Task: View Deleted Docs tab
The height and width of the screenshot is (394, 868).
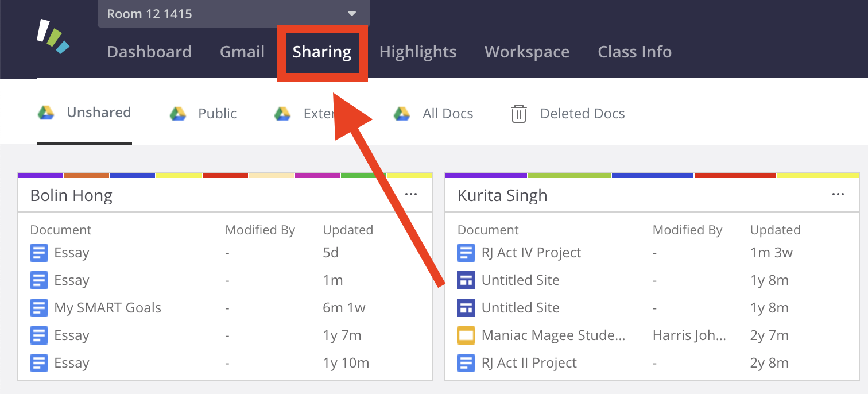Action: [568, 114]
